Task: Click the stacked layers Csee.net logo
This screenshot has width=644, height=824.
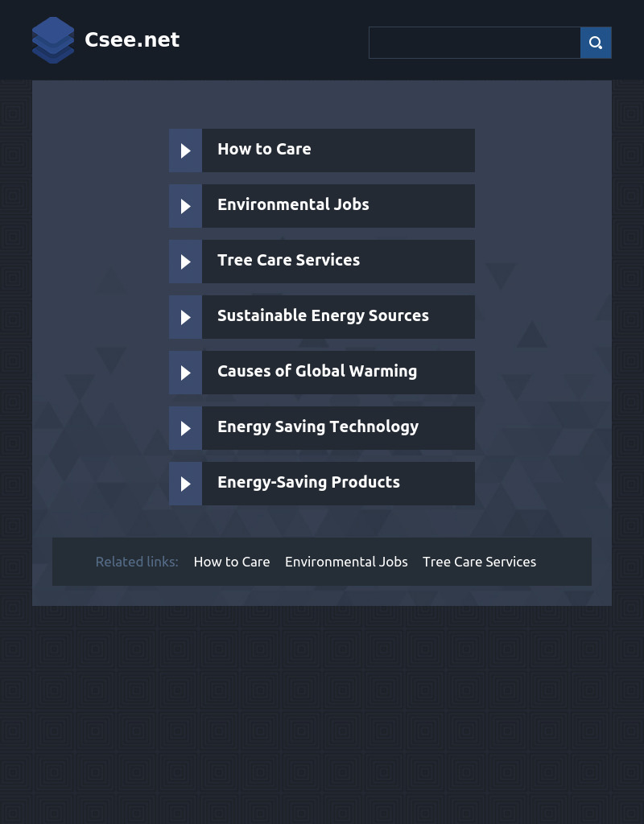Action: [53, 40]
